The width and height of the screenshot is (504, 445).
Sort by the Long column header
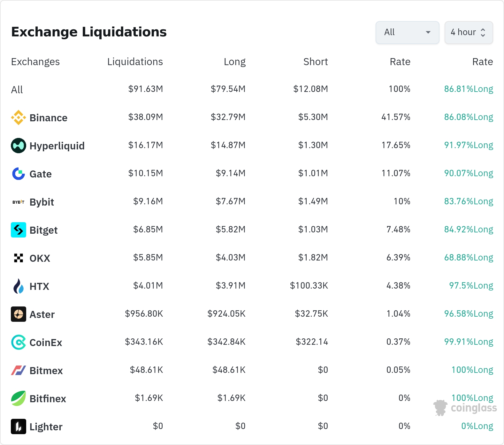234,62
